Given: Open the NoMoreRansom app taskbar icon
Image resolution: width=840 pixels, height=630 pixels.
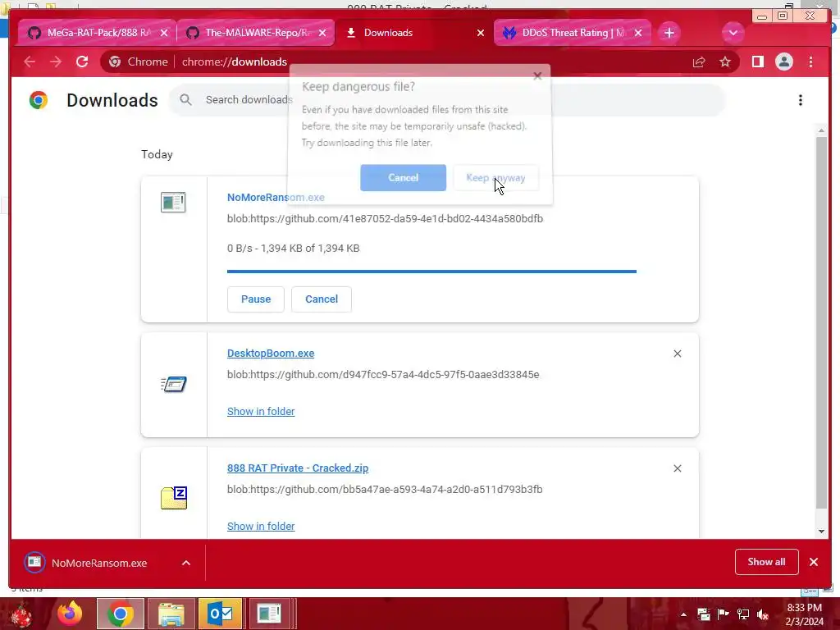Looking at the screenshot, I should click(x=269, y=614).
